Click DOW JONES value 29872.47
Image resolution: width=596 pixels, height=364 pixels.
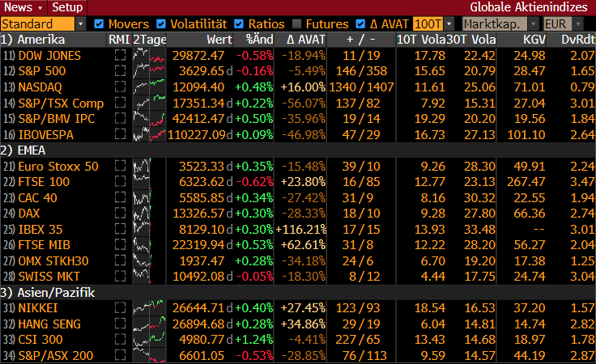click(x=198, y=56)
